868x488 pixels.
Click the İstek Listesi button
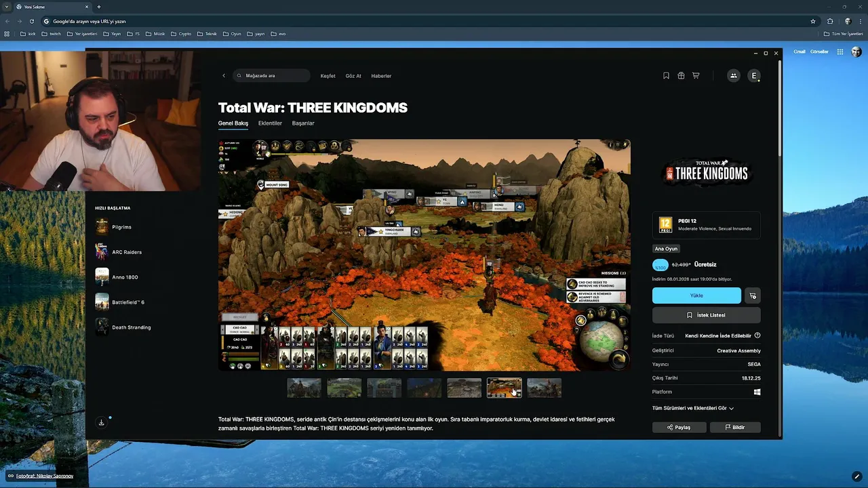click(706, 315)
